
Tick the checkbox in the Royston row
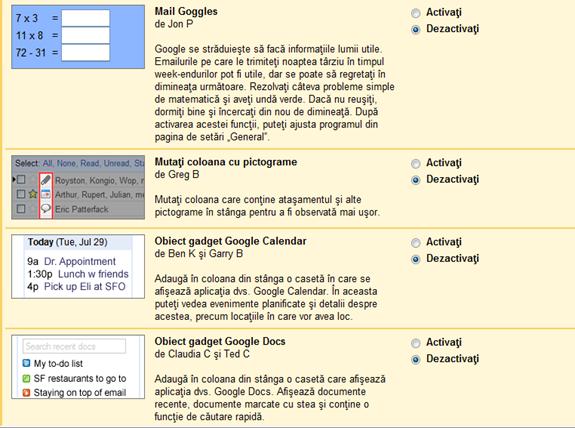point(21,179)
